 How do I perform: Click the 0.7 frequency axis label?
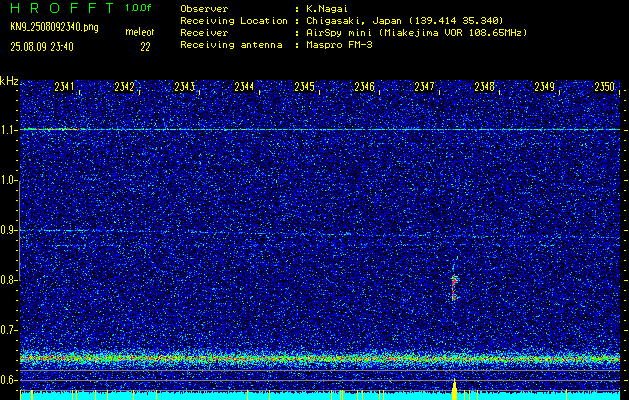point(9,330)
